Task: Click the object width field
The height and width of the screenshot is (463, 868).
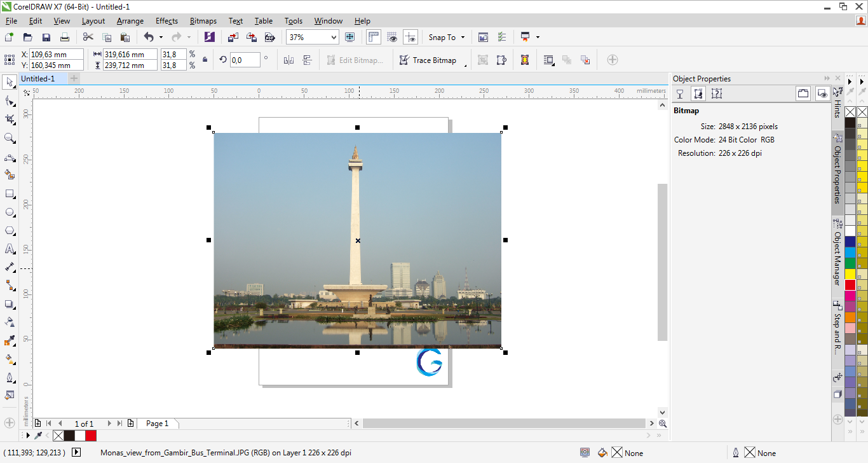Action: click(x=130, y=55)
